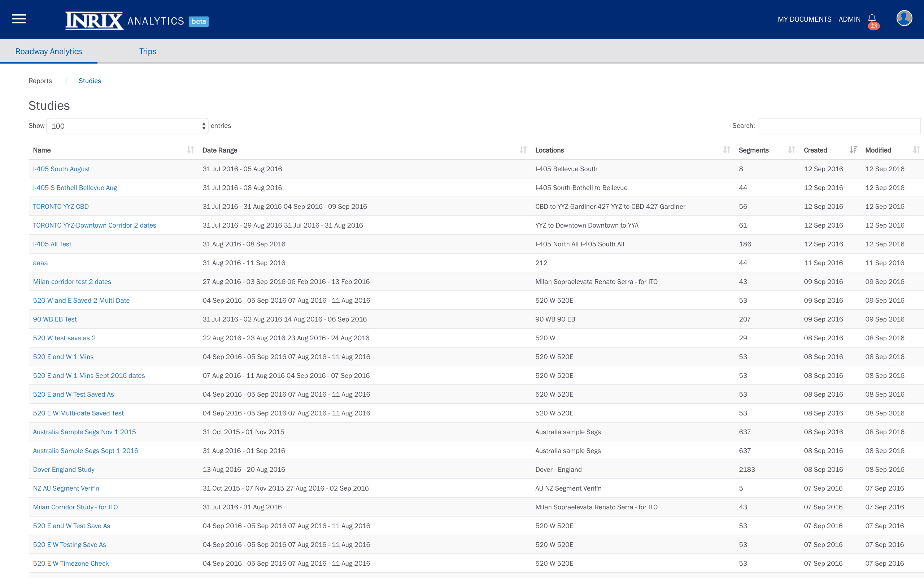The image size is (924, 578).
Task: Select segments value 207
Action: pyautogui.click(x=745, y=319)
